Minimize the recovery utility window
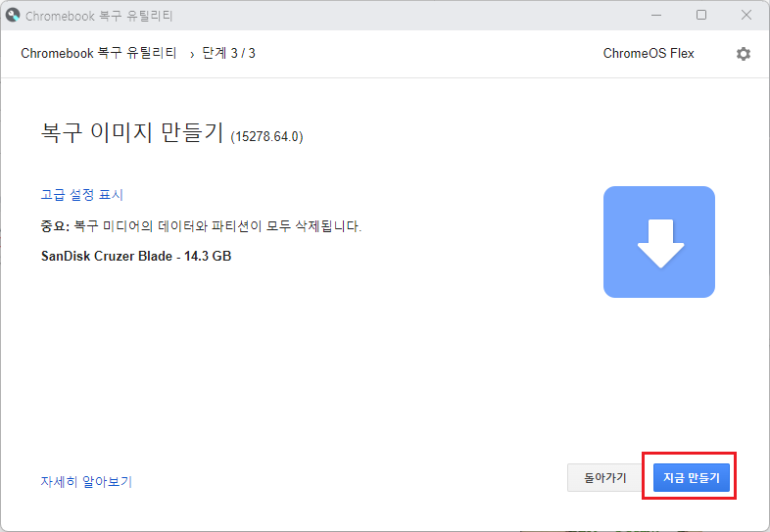Image resolution: width=770 pixels, height=532 pixels. (x=656, y=16)
